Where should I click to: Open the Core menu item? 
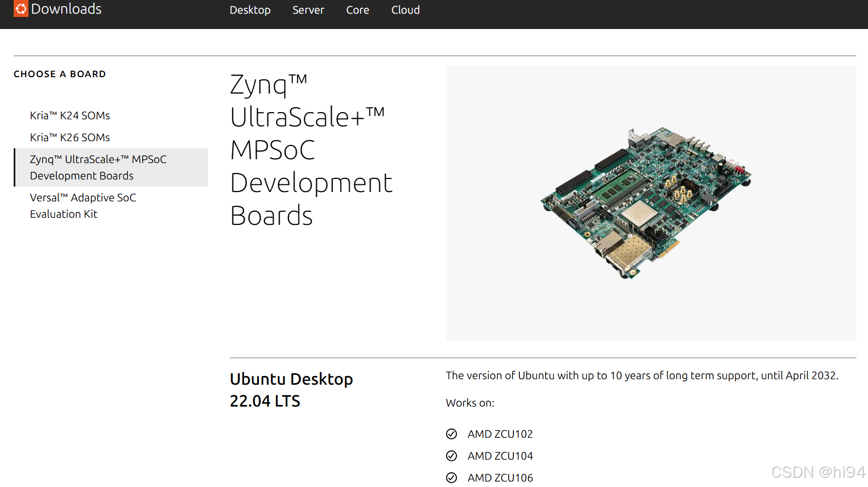357,10
